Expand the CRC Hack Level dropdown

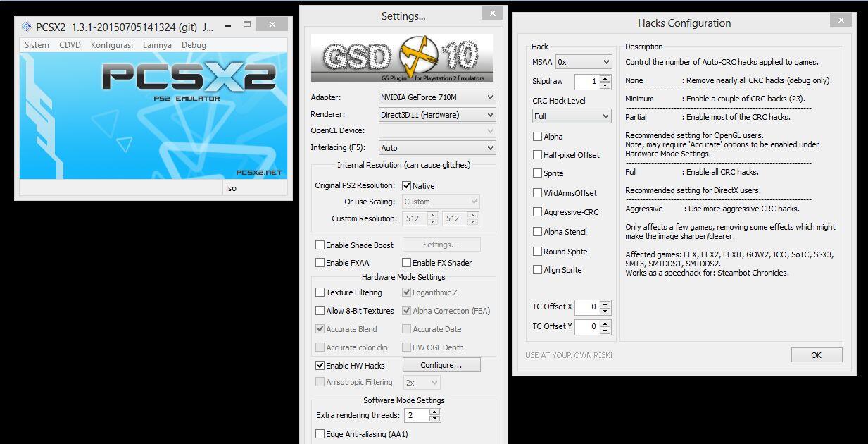(x=572, y=116)
